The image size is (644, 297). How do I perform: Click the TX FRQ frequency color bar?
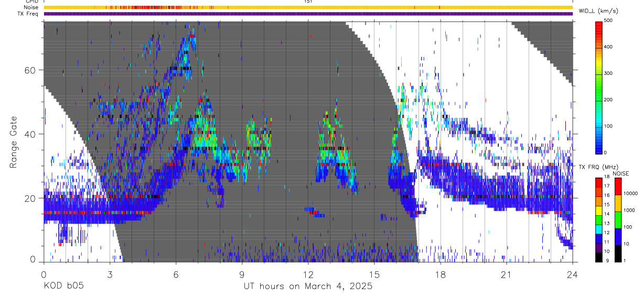click(x=599, y=219)
